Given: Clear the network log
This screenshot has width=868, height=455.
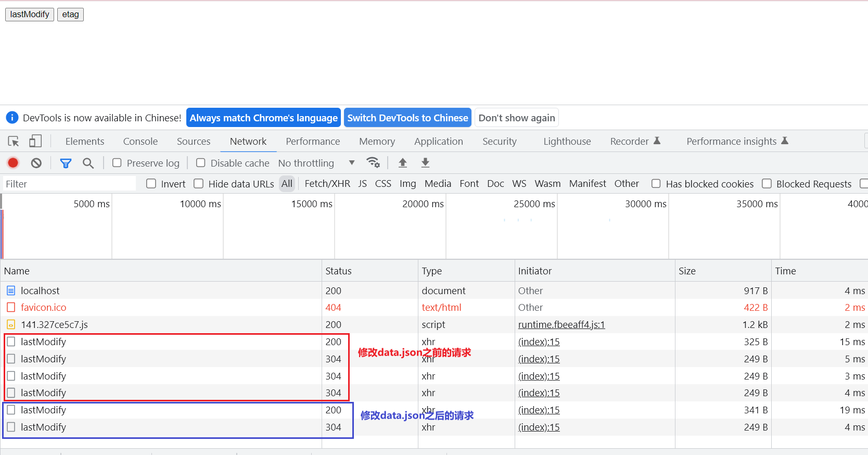Looking at the screenshot, I should pyautogui.click(x=36, y=163).
